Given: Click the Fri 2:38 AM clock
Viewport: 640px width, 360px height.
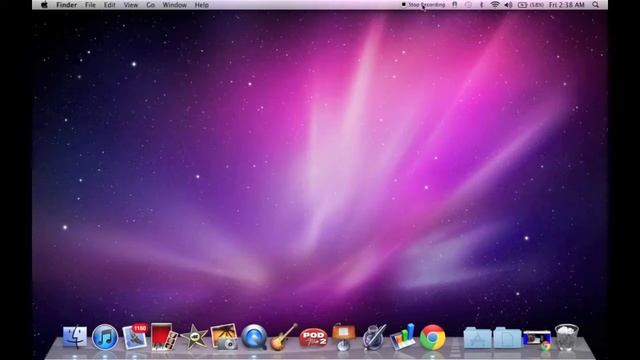Looking at the screenshot, I should 567,5.
